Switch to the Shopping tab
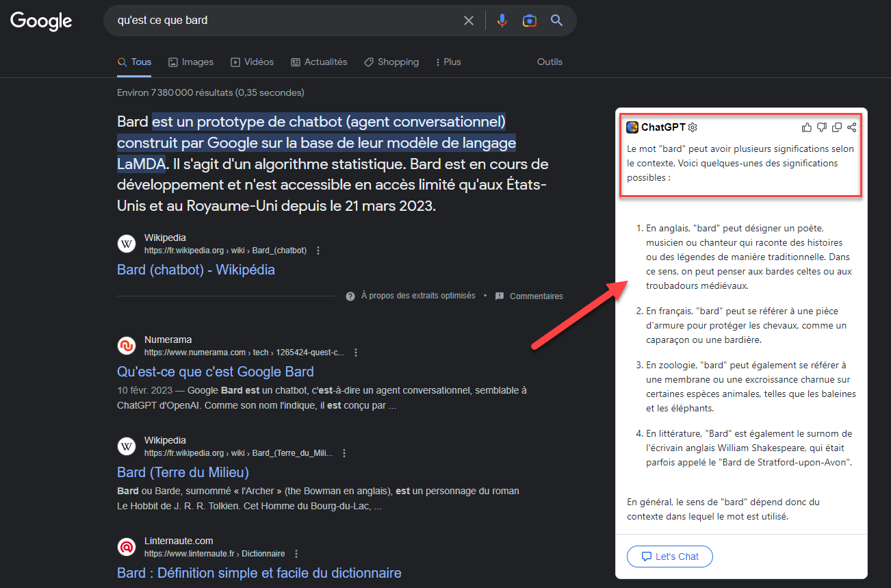The width and height of the screenshot is (891, 588). coord(391,62)
